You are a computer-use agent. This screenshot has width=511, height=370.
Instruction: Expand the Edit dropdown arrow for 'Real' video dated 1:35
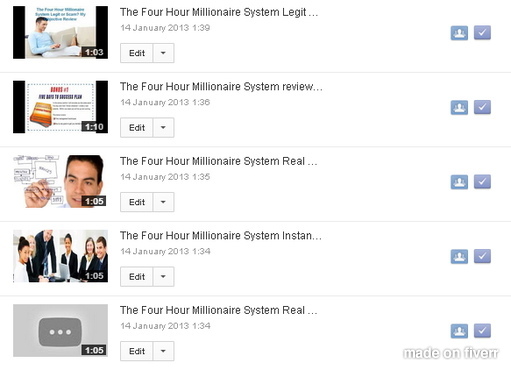click(163, 202)
